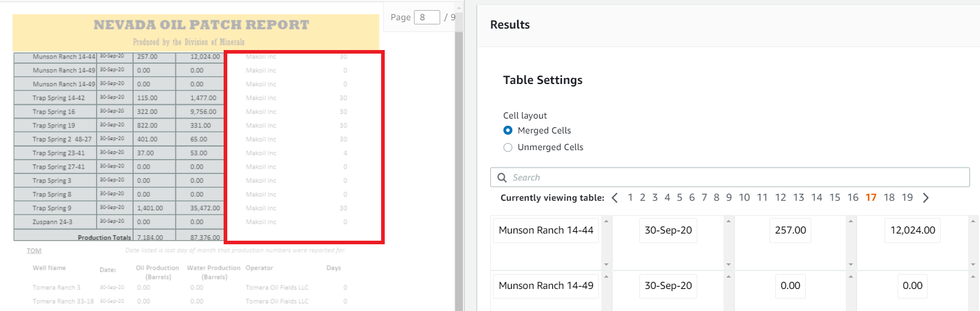Go to next table using right chevron

pyautogui.click(x=926, y=198)
